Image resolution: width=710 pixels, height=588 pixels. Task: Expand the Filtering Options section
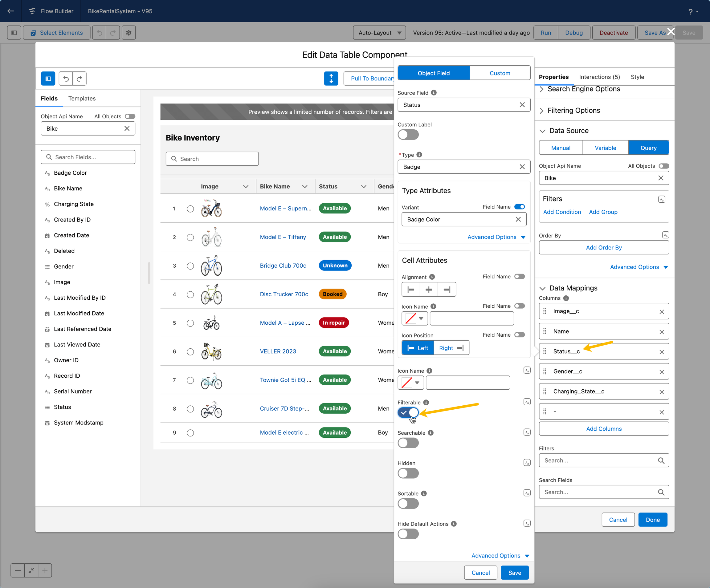(x=573, y=111)
